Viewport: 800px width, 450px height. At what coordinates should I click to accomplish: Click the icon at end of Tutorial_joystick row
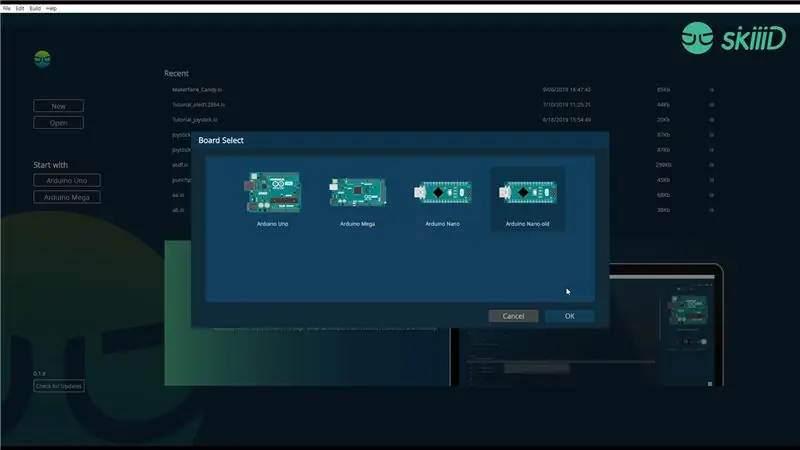(x=711, y=120)
